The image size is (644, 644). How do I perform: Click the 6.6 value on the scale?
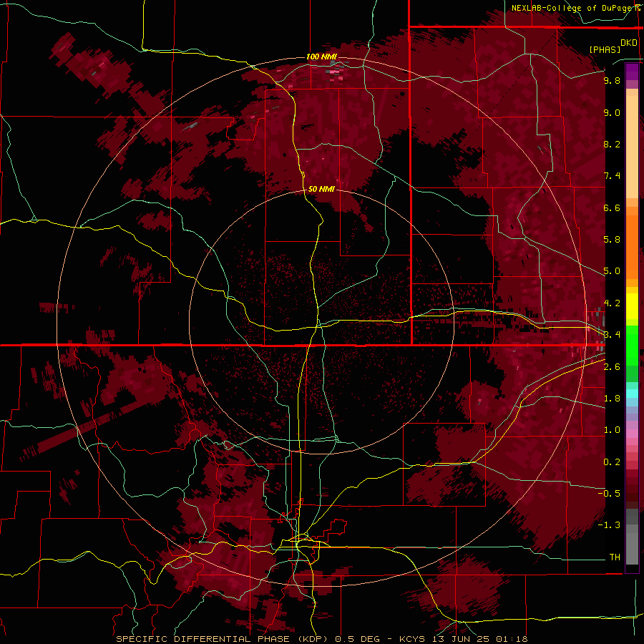(x=612, y=208)
